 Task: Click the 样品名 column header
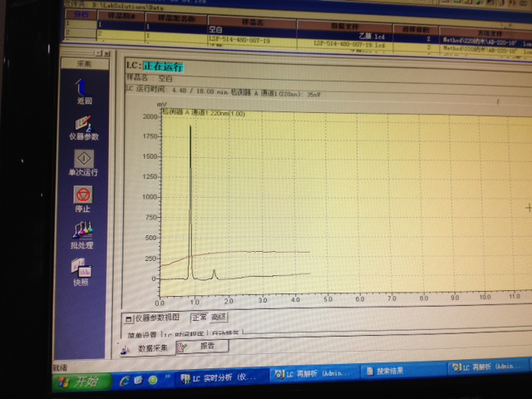[252, 22]
